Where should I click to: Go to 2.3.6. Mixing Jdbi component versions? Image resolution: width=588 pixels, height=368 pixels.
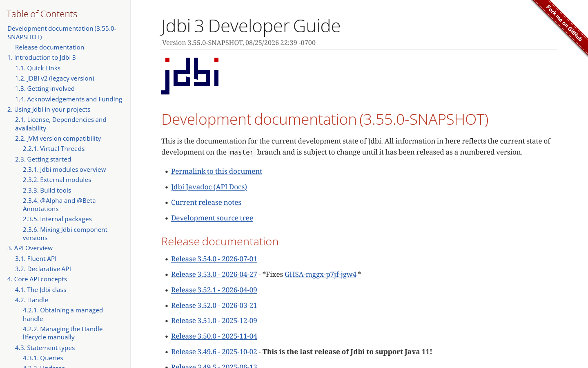click(x=65, y=234)
